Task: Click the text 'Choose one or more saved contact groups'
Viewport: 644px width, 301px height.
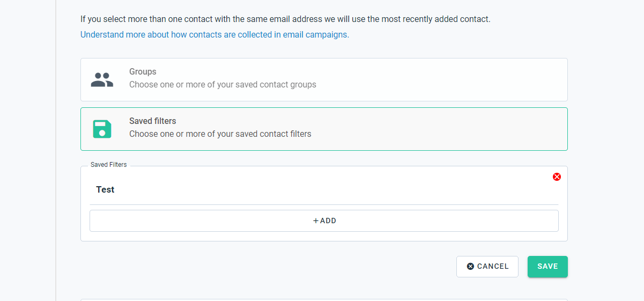Action: pos(223,84)
